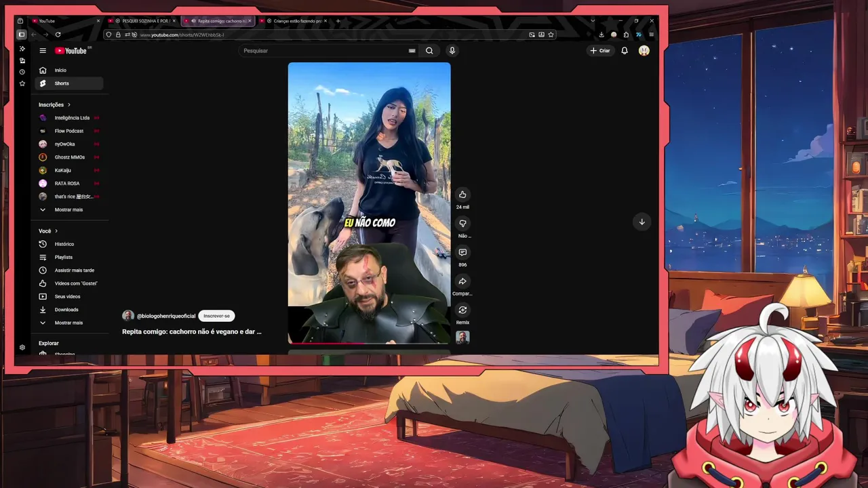Open Playlists in the sidebar

coord(71,257)
